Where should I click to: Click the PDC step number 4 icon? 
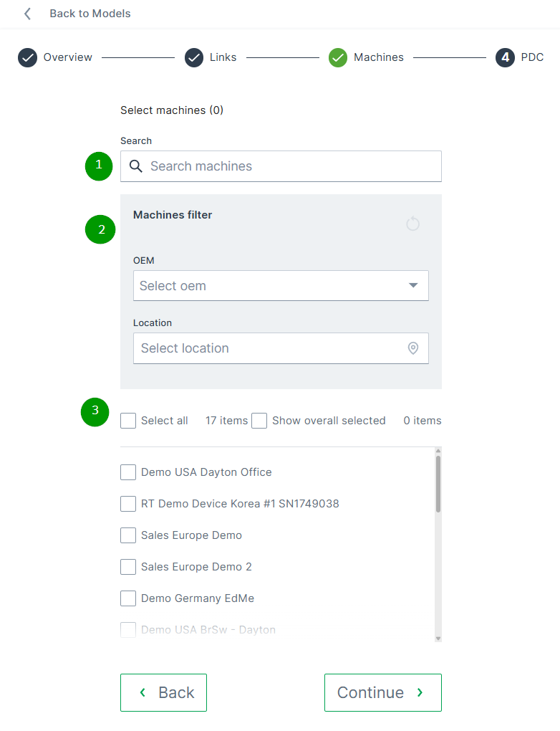click(x=505, y=57)
